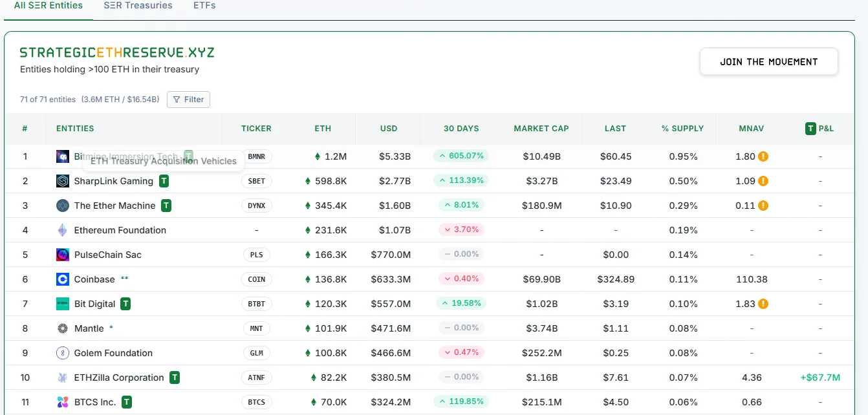
Task: Click the DYNX ticker badge
Action: tap(256, 206)
